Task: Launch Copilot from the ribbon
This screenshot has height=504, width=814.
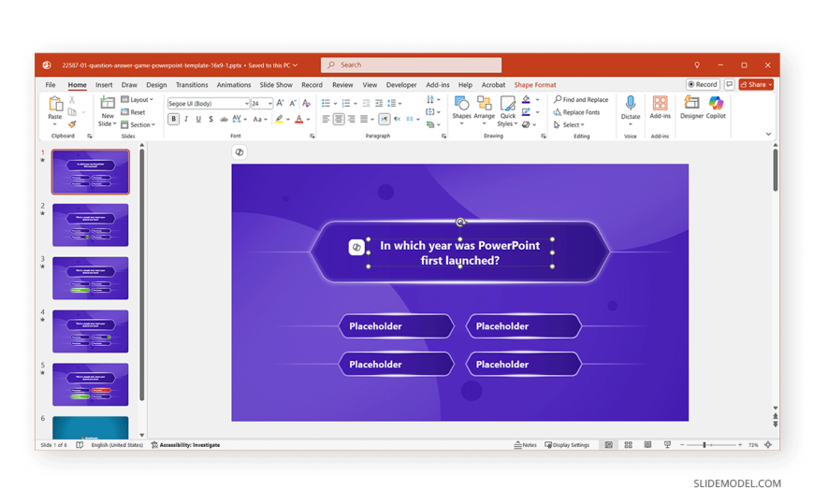Action: tap(716, 107)
